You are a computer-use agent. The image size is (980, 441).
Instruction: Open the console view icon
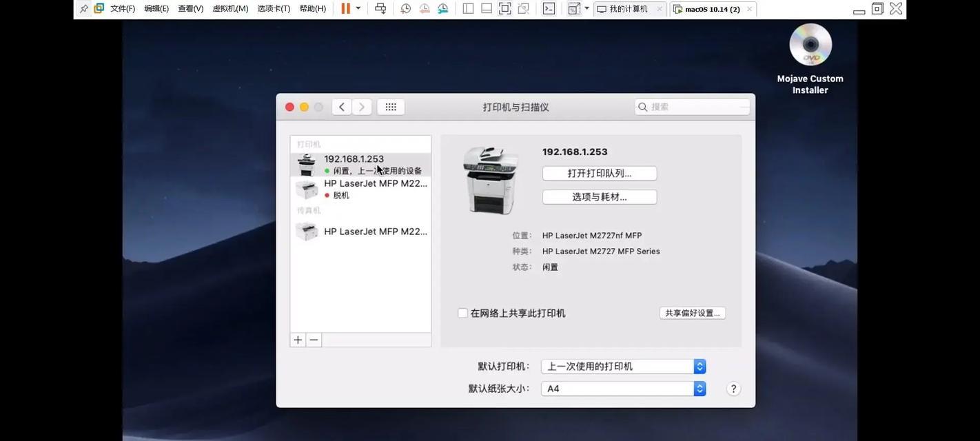tap(549, 8)
